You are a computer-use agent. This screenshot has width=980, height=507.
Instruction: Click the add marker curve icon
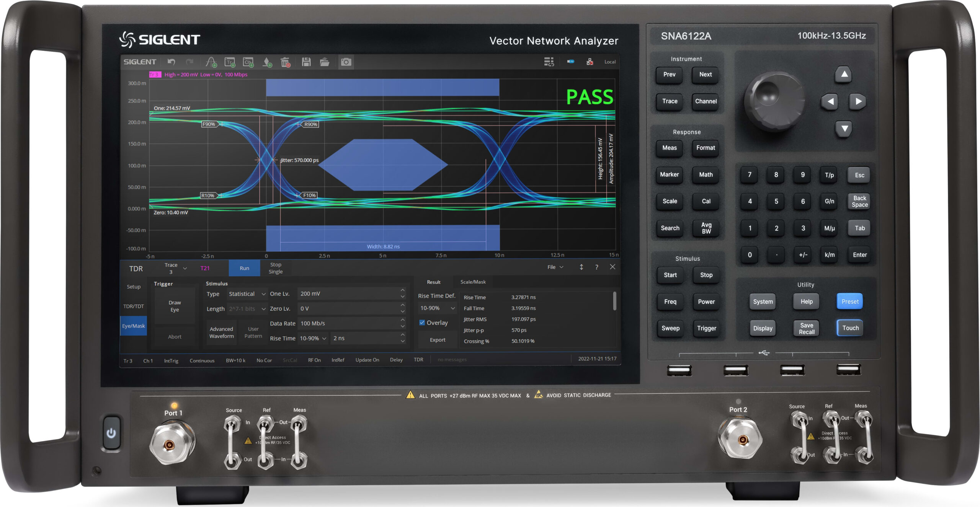(211, 62)
